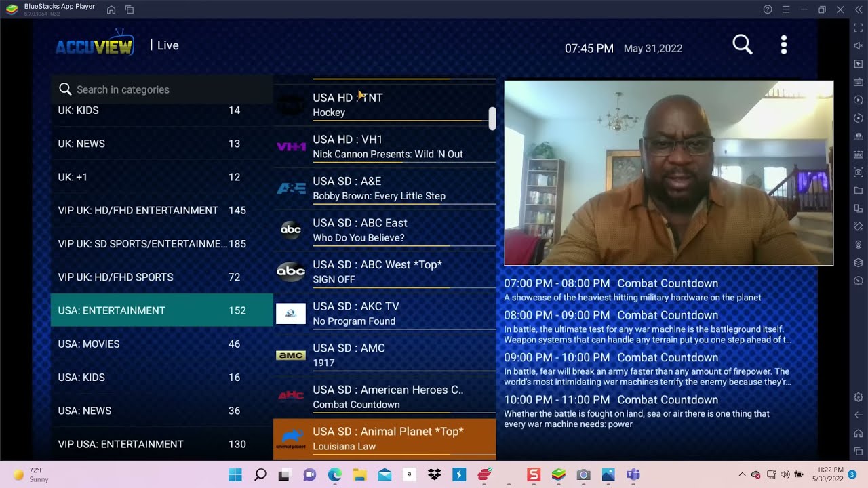The width and height of the screenshot is (868, 488).
Task: Click 'Who Do You Believe?' program text
Action: click(x=359, y=238)
